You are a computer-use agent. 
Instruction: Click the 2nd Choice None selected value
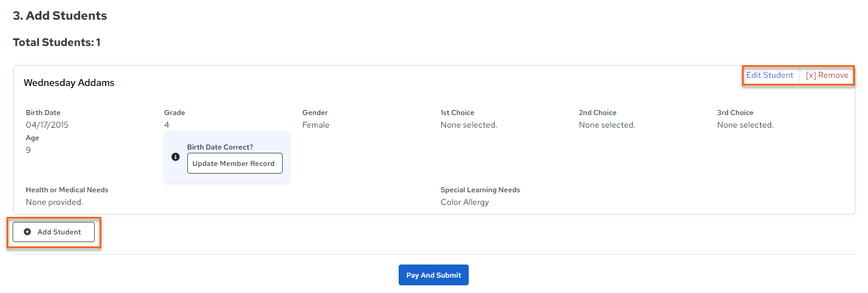pyautogui.click(x=607, y=125)
